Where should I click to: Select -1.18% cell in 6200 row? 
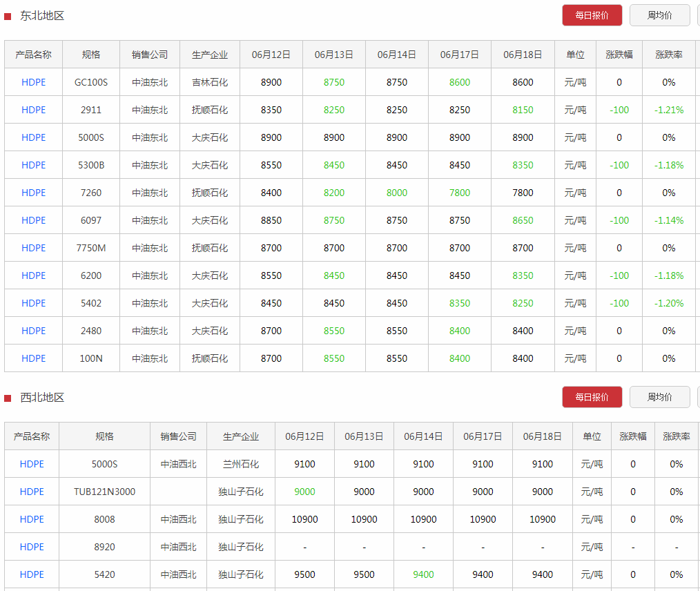(669, 276)
